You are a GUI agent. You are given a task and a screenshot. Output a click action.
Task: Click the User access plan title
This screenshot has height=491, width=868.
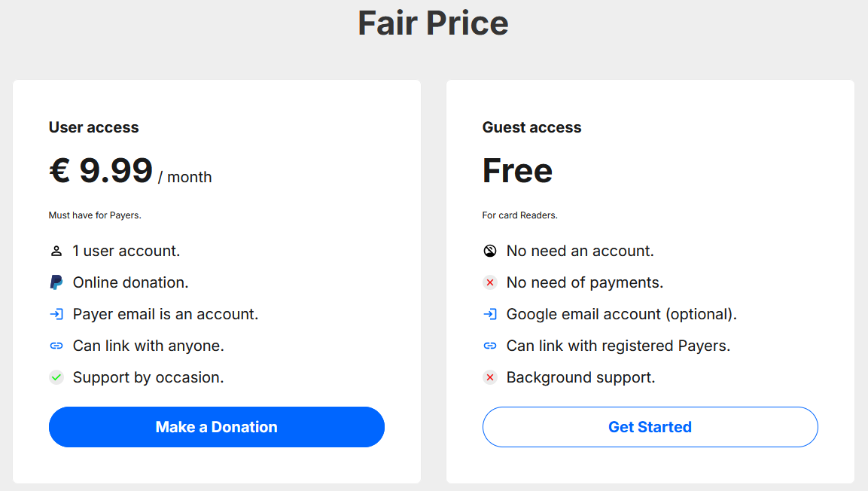[x=93, y=127]
